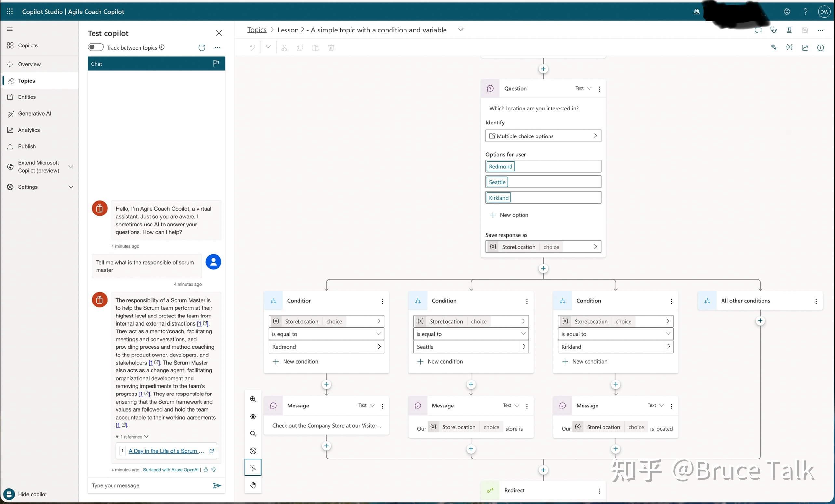Open the variables panel icon
Image resolution: width=835 pixels, height=504 pixels.
(x=789, y=47)
